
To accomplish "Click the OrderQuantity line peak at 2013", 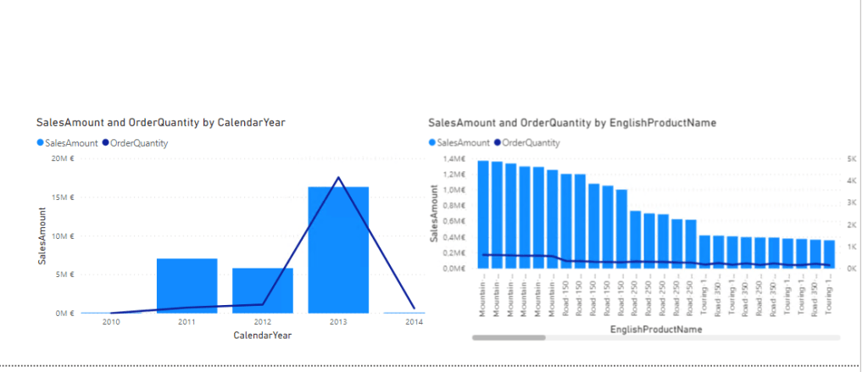I will click(338, 178).
